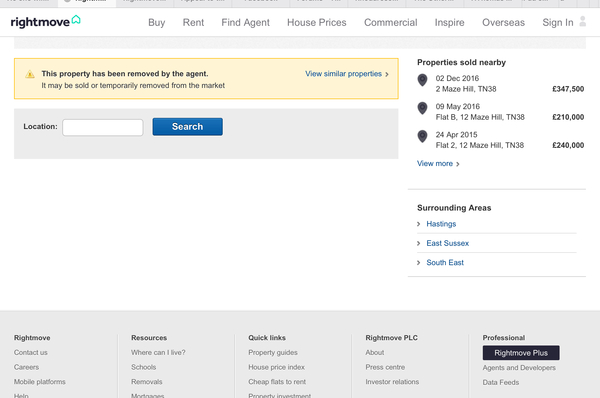Click the Sign In link
The width and height of the screenshot is (600, 398).
point(558,23)
